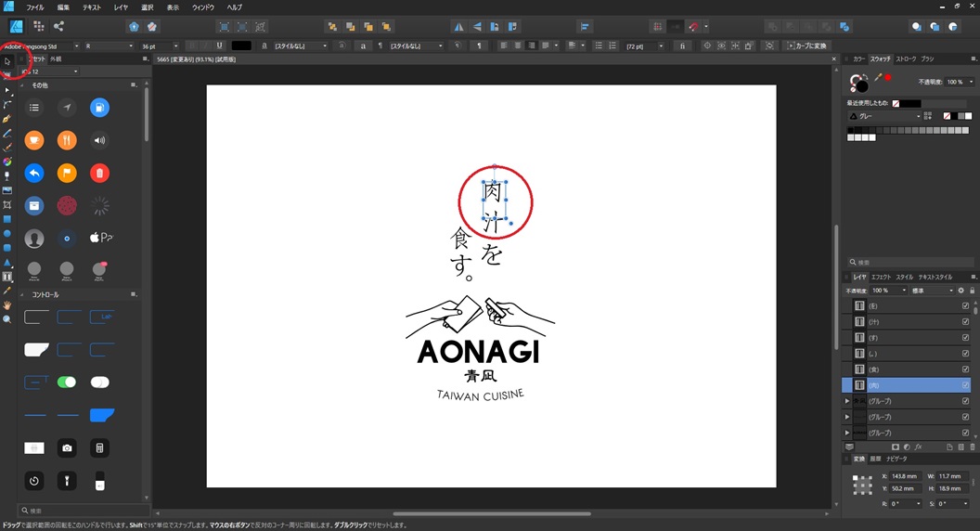Select the Pencil tool
Screen dimensions: 980x531
pos(6,134)
